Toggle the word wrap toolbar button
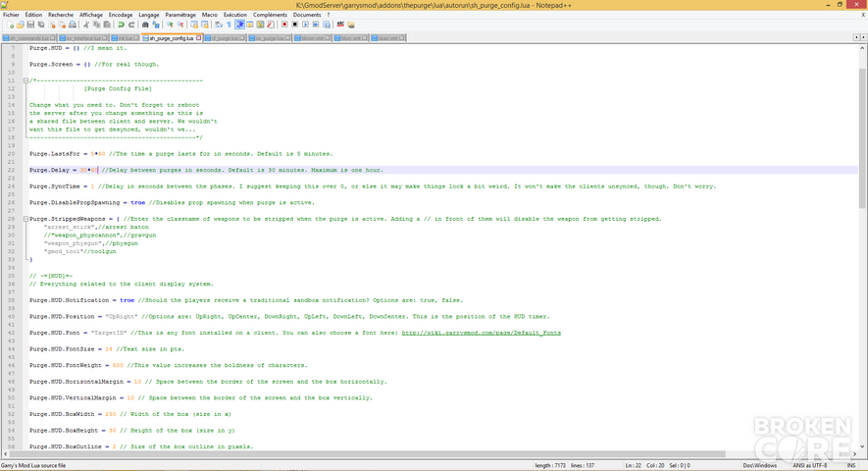Screen dimensions: 868x471 tap(218, 25)
